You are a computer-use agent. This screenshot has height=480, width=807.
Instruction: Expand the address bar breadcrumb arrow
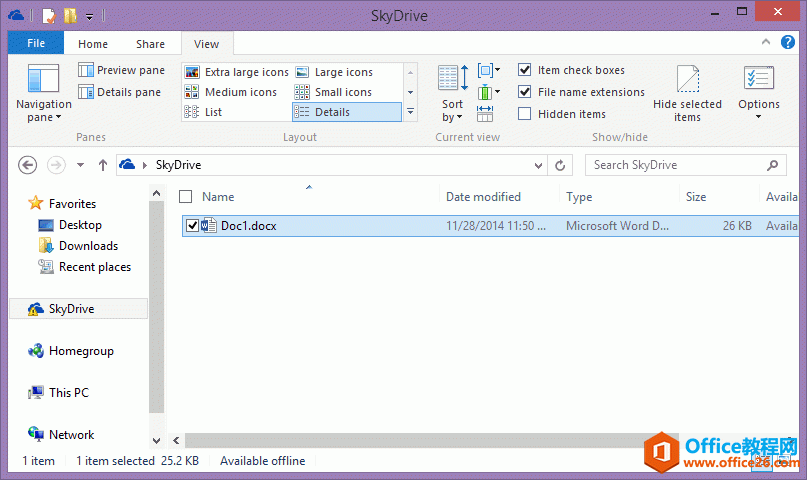145,165
